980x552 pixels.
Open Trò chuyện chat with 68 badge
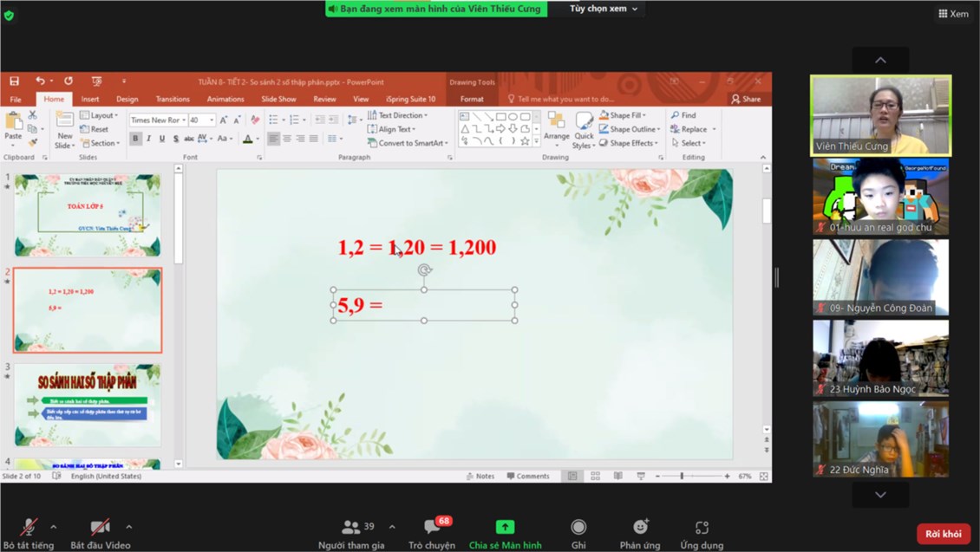tap(432, 527)
